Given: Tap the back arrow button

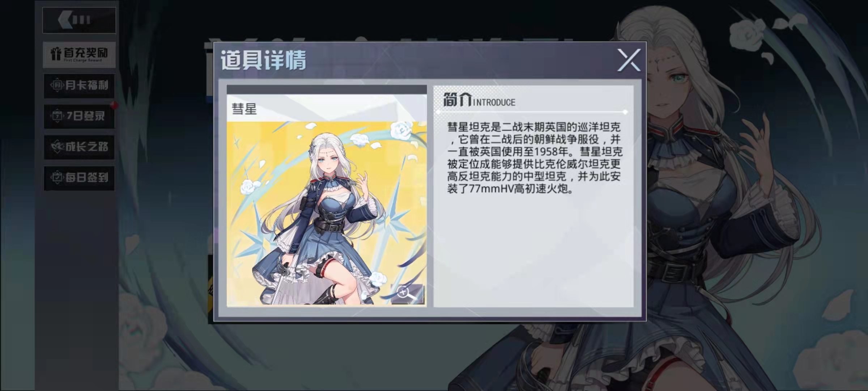Looking at the screenshot, I should [x=79, y=20].
